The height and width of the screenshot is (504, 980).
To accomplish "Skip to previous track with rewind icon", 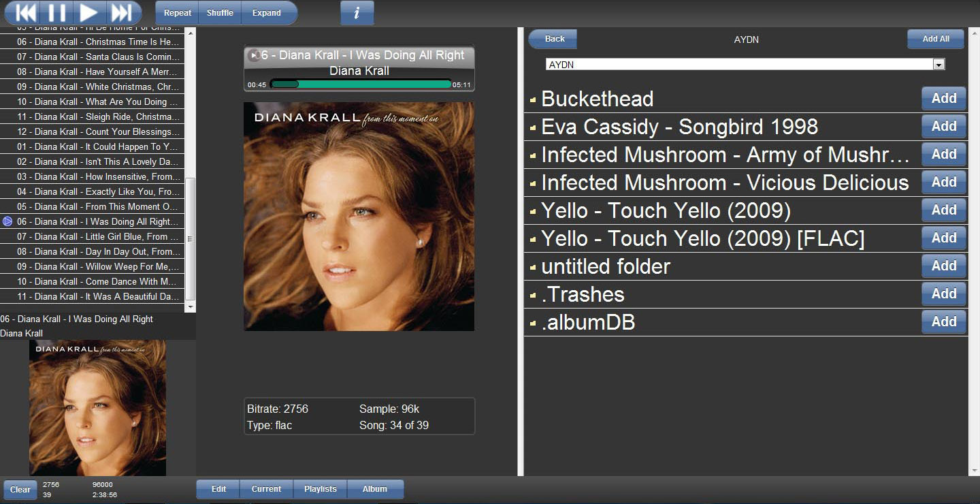I will tap(25, 12).
